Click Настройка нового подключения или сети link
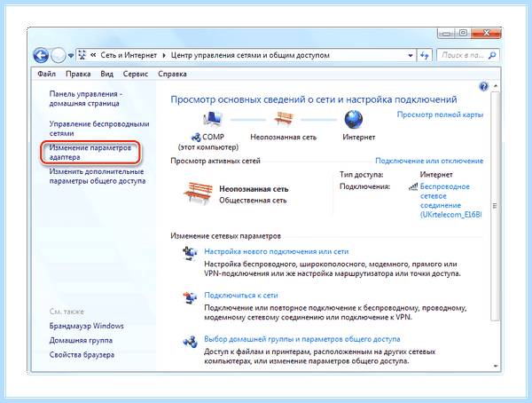Viewport: 532px width, 403px height. point(276,251)
